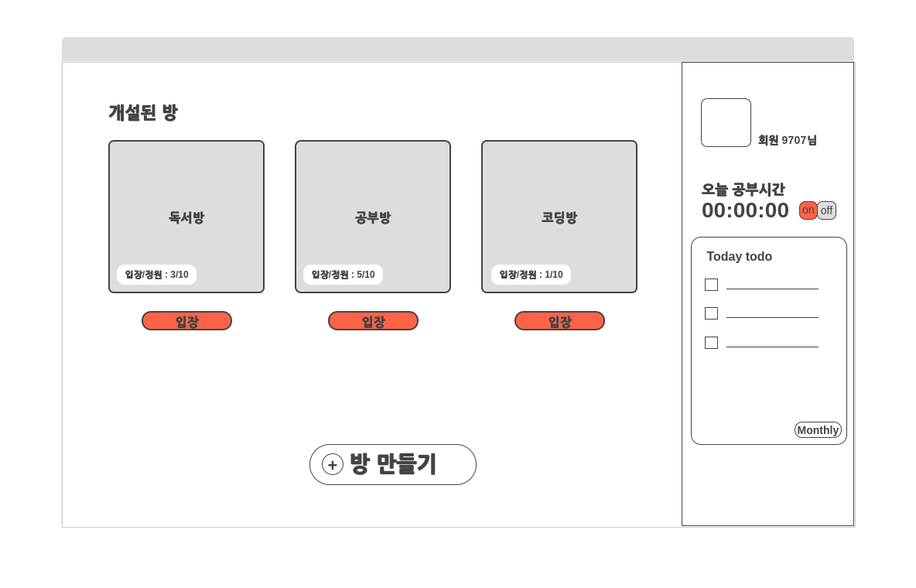916x588 pixels.
Task: Open the Monthly todo view
Action: [818, 430]
